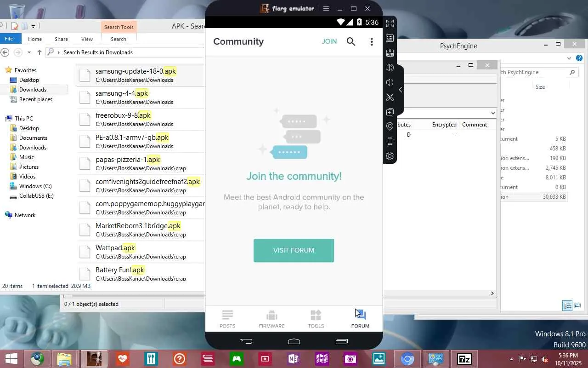Switch to the FIRMWARE tab in the app
This screenshot has width=588, height=368.
[x=271, y=319]
